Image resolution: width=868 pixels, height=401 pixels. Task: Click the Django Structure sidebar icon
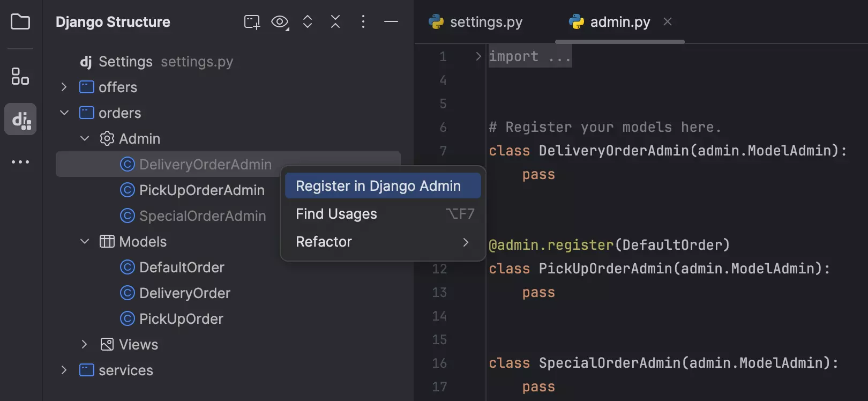[x=21, y=119]
